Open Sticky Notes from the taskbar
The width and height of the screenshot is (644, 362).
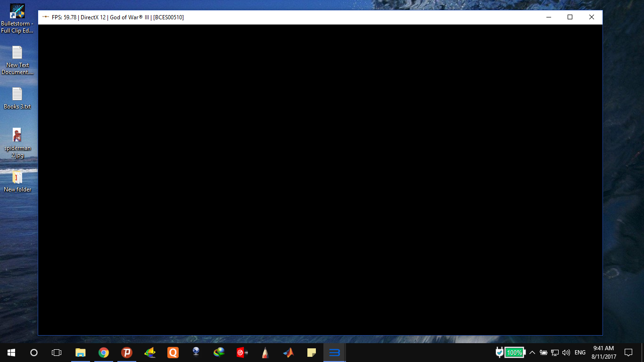pos(312,353)
